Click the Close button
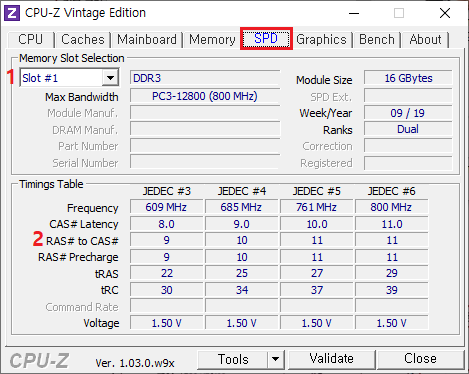The width and height of the screenshot is (469, 374). (x=420, y=359)
